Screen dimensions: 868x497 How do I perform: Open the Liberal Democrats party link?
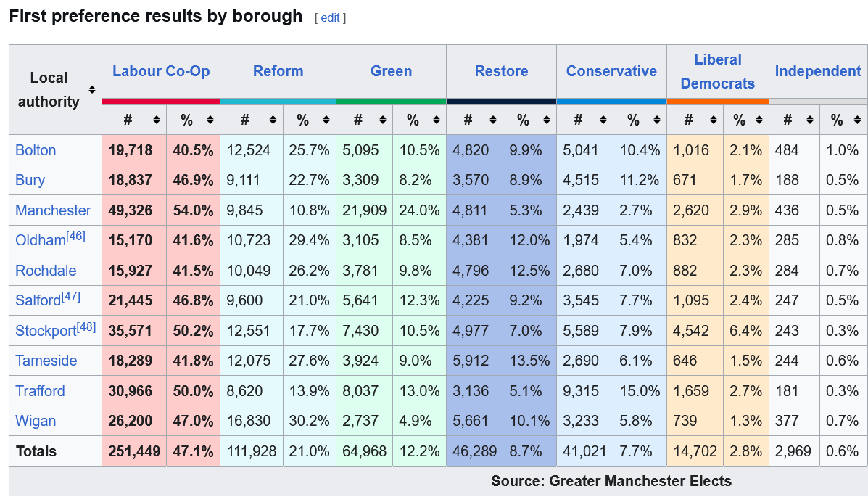pos(717,72)
